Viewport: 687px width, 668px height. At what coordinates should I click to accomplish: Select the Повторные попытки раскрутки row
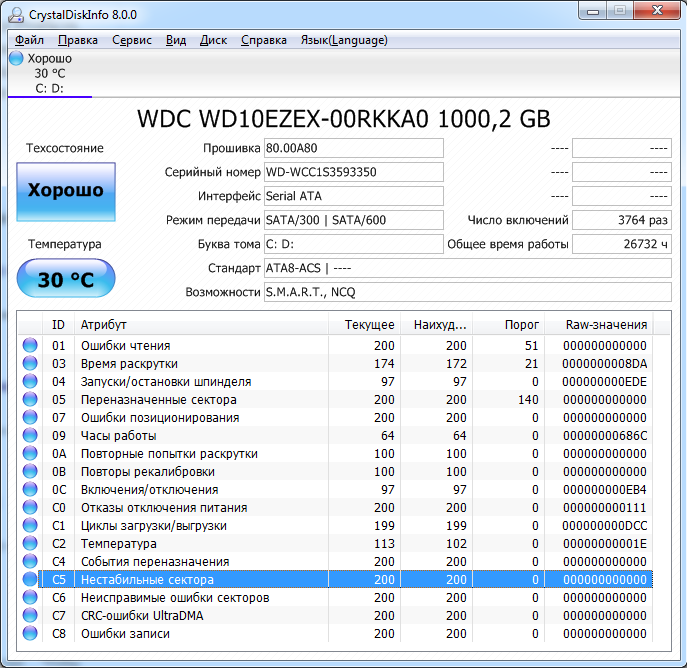click(335, 453)
